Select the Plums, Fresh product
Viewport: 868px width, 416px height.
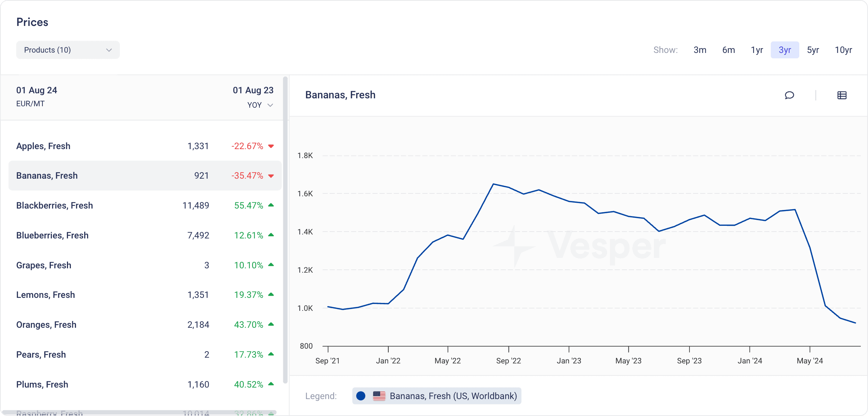click(145, 384)
